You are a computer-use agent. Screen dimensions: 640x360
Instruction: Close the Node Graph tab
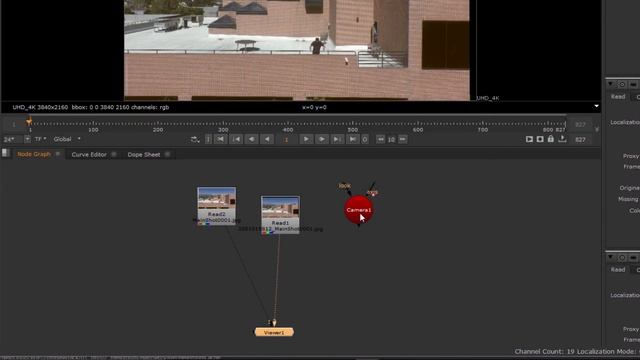tap(58, 154)
